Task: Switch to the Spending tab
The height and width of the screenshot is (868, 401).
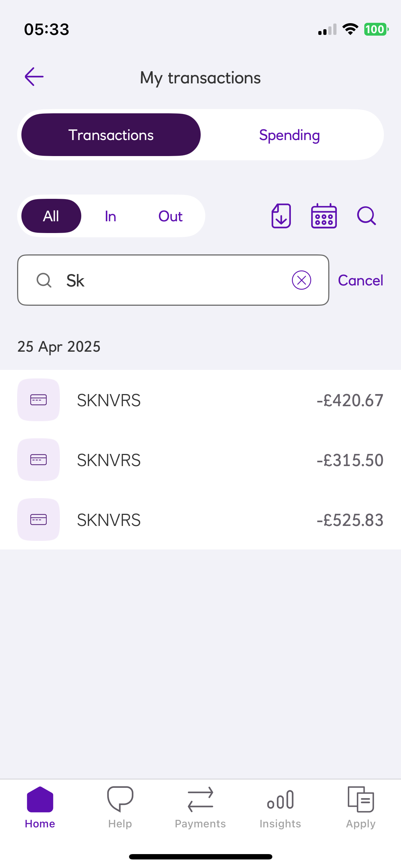Action: click(x=289, y=135)
